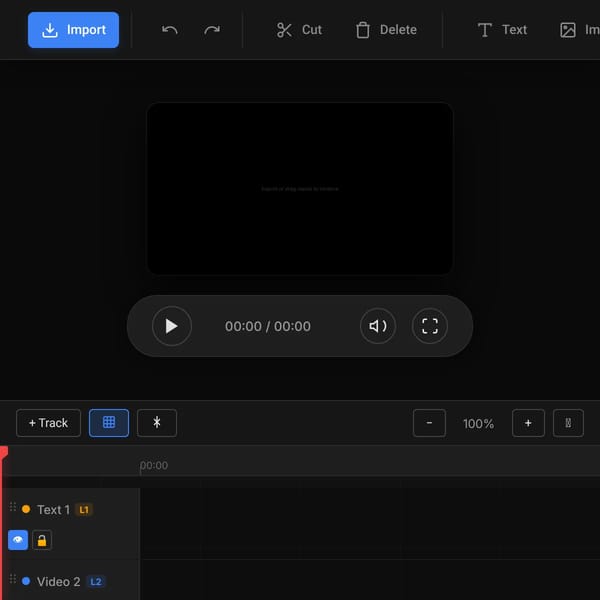This screenshot has height=600, width=600.
Task: Click the 00:00 timeline ruler label
Action: (154, 465)
